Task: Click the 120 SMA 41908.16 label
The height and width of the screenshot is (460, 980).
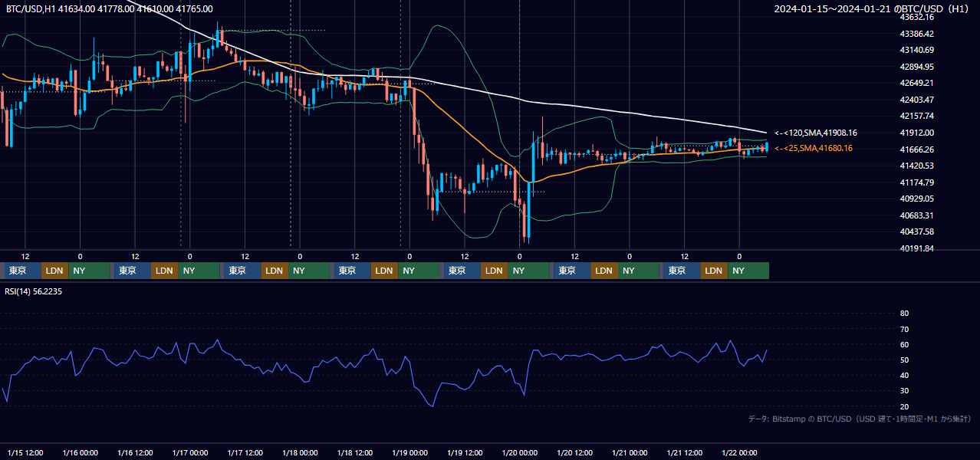Action: [x=816, y=133]
